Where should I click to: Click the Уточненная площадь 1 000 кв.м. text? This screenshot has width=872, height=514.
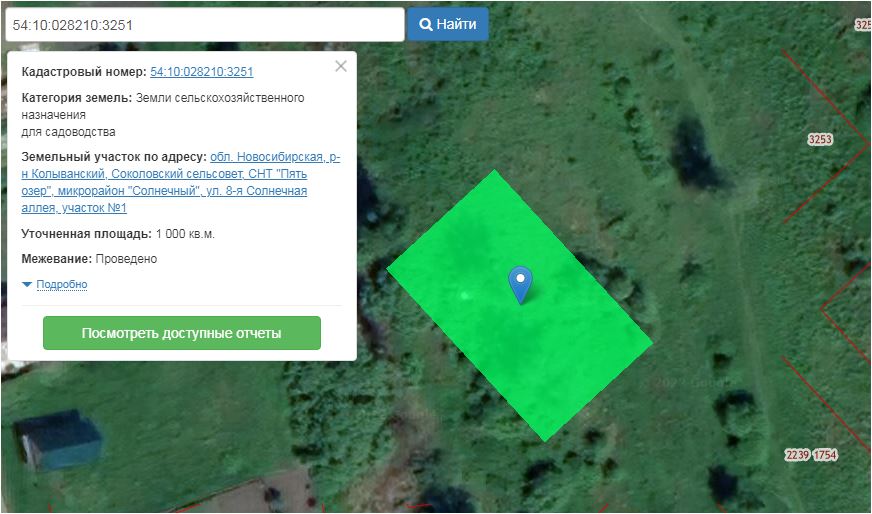tap(118, 234)
